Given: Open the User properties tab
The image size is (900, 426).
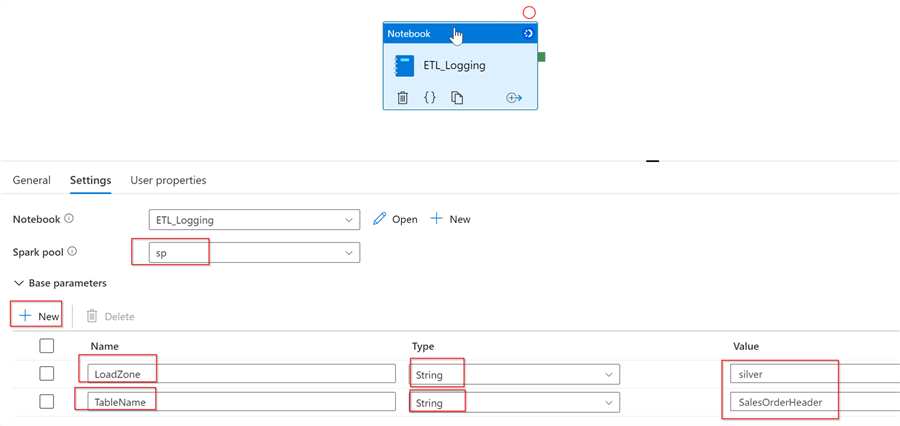Looking at the screenshot, I should tap(168, 180).
